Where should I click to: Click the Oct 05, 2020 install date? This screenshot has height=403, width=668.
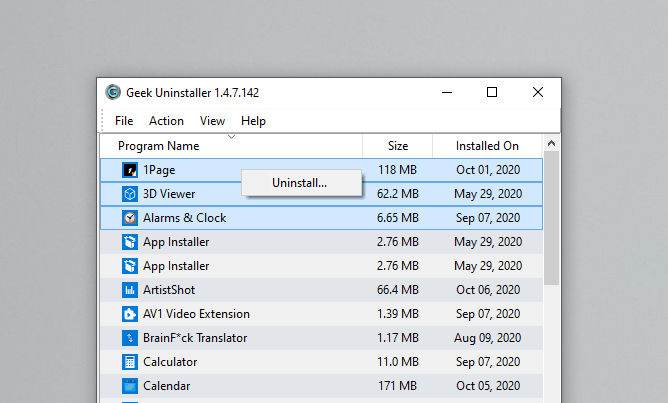488,386
